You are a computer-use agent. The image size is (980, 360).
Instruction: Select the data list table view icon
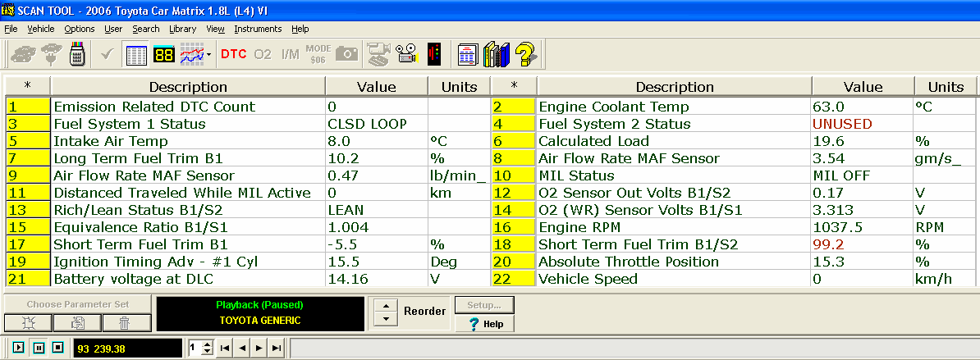[136, 54]
